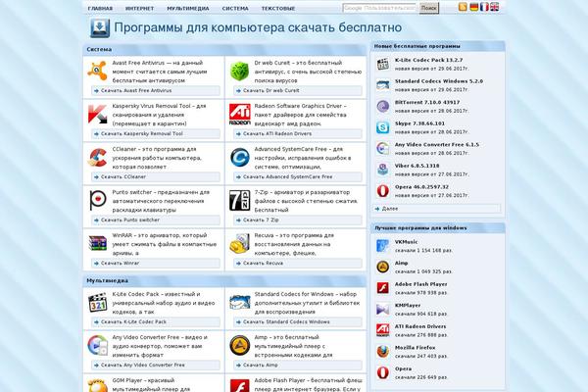Open the ГЛАВНАЯ menu item
588x392 pixels.
point(100,8)
